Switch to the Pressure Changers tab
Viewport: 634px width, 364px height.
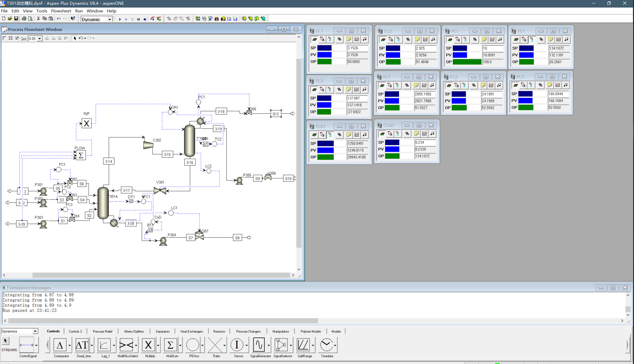click(x=248, y=331)
